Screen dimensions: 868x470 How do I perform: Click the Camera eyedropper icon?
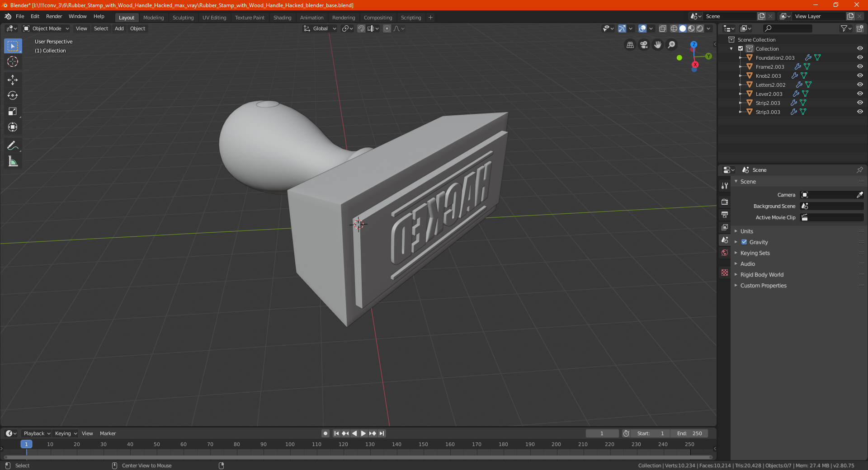(859, 195)
